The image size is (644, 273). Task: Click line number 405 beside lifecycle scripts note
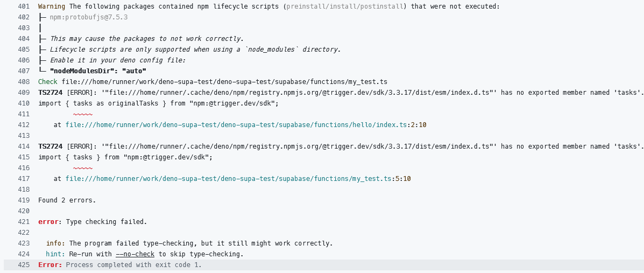(23, 50)
